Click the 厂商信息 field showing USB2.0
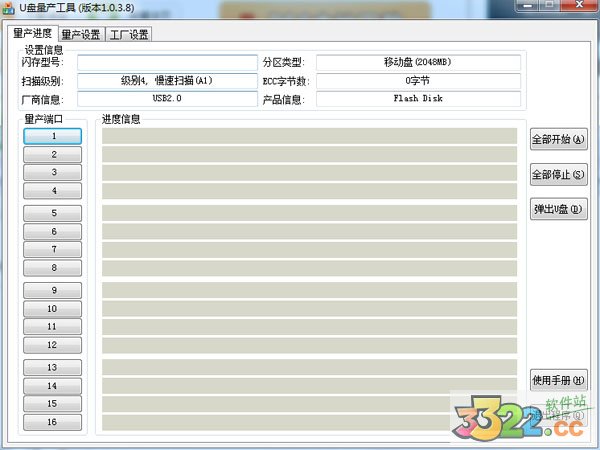 (167, 99)
